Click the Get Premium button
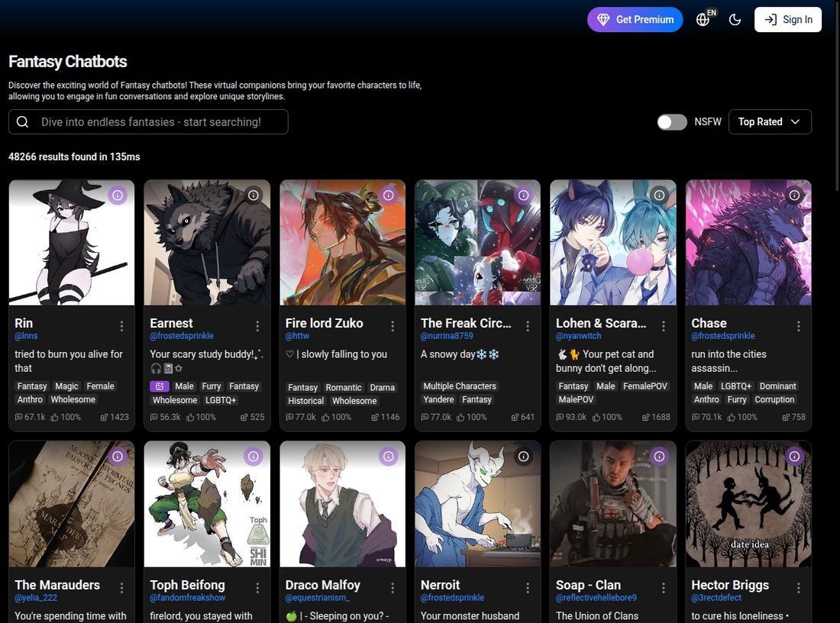840x623 pixels. (x=635, y=20)
